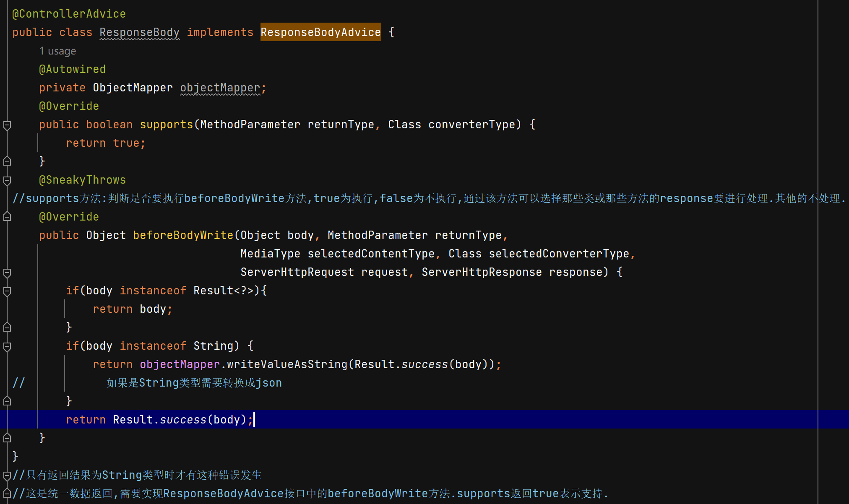Click the supports method name
Screen dimensions: 849x504
coord(166,125)
